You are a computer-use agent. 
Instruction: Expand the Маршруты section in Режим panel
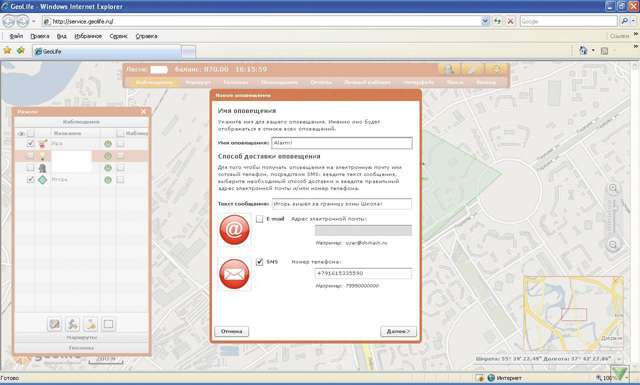(81, 338)
